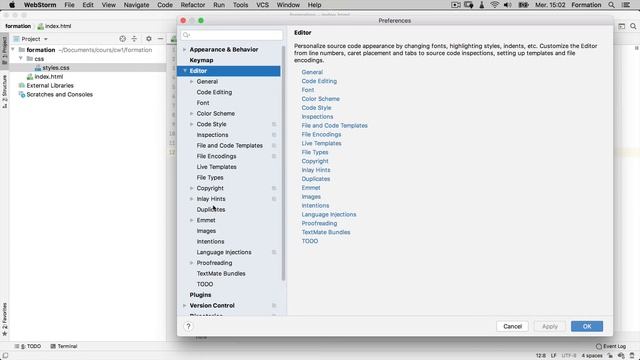This screenshot has height=360, width=640.
Task: Click the Control Center icon in menu bar
Action: [626, 5]
